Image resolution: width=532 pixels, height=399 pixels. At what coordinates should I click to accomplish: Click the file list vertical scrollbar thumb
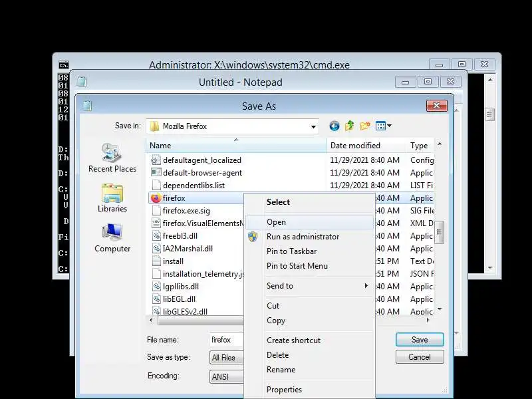coord(440,232)
